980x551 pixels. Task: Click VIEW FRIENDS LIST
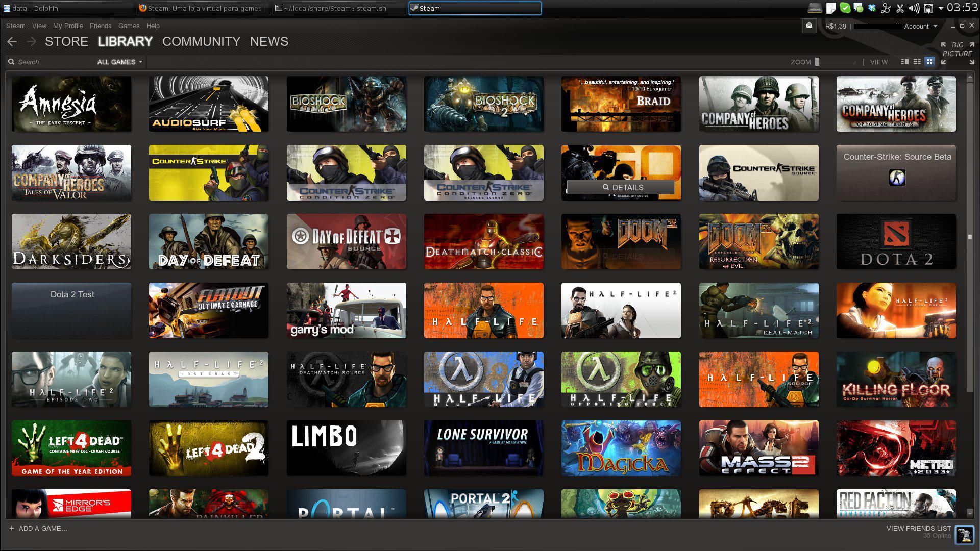918,528
